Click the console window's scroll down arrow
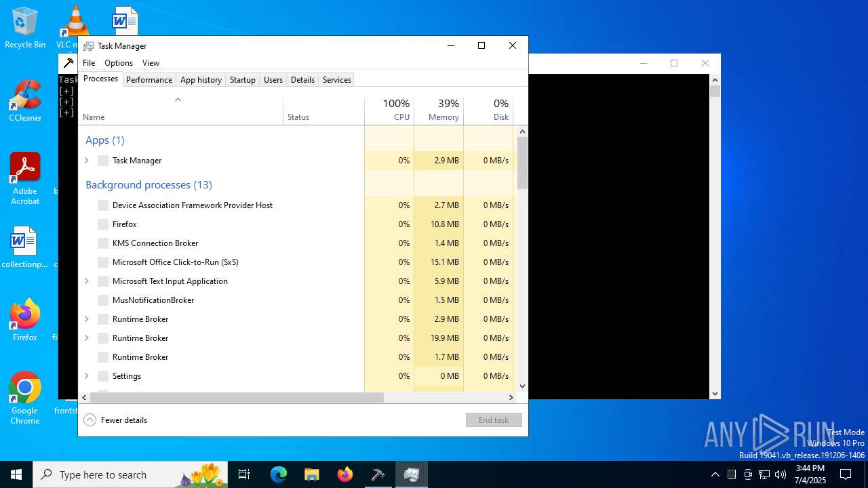This screenshot has width=868, height=488. click(x=715, y=393)
